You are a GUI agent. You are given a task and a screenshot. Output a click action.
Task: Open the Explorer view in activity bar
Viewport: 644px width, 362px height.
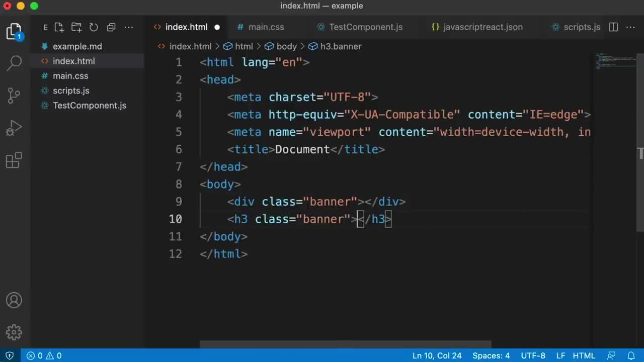(14, 31)
